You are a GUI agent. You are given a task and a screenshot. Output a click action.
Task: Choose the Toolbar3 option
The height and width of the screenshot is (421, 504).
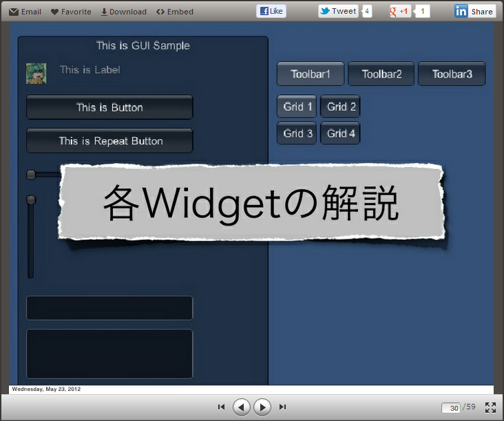(452, 74)
